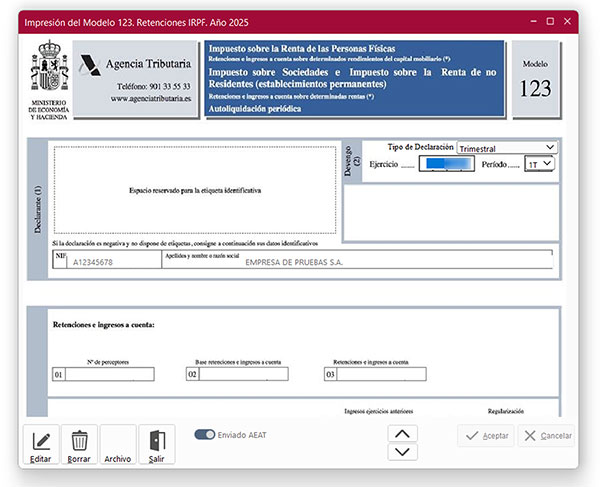Click field 02 Base retenciones
The image size is (600, 487).
tap(243, 375)
